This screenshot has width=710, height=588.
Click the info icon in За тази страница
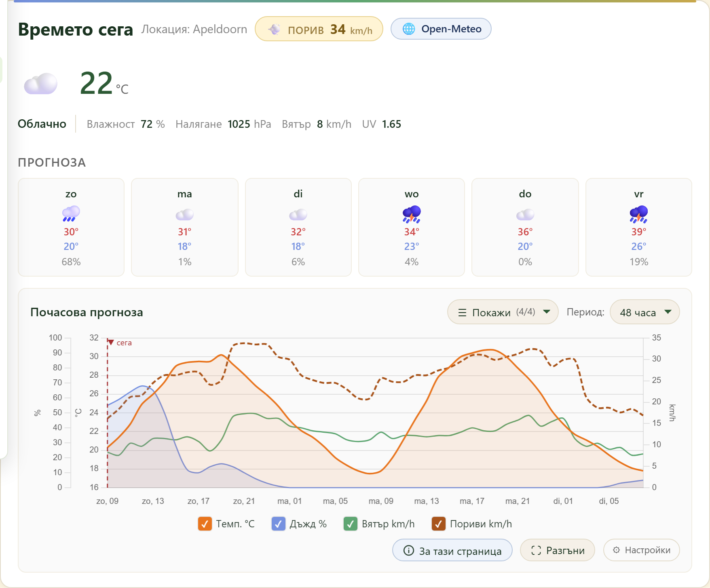[409, 550]
